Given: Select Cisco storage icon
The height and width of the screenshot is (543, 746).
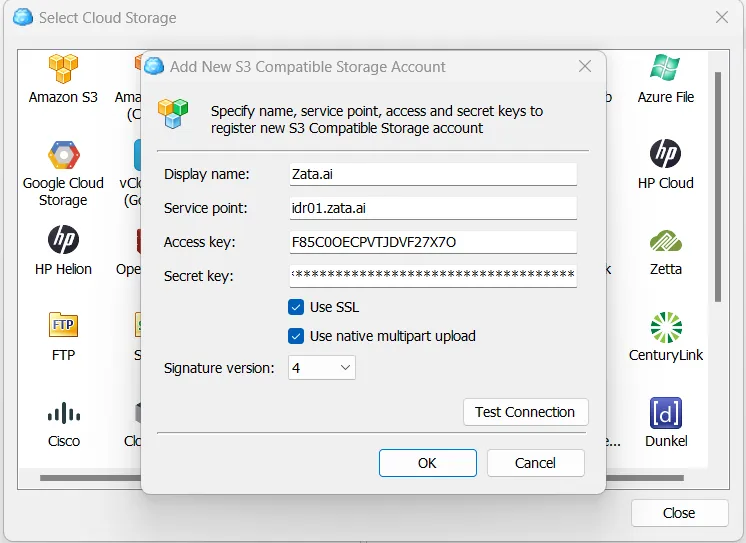Looking at the screenshot, I should tap(64, 413).
